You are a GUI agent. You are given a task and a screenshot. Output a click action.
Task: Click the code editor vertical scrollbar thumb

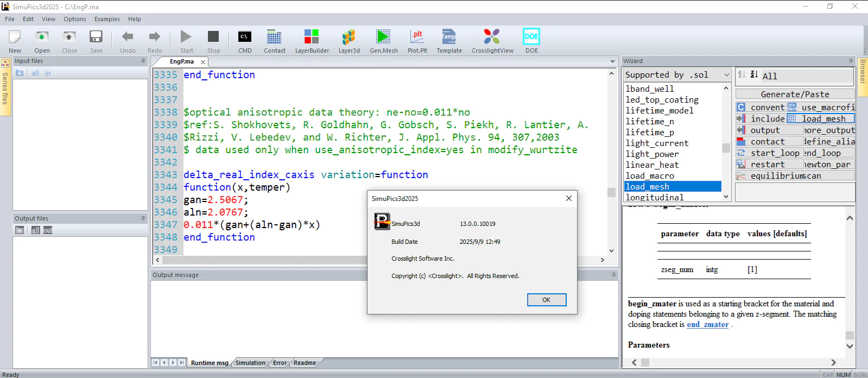pos(612,192)
